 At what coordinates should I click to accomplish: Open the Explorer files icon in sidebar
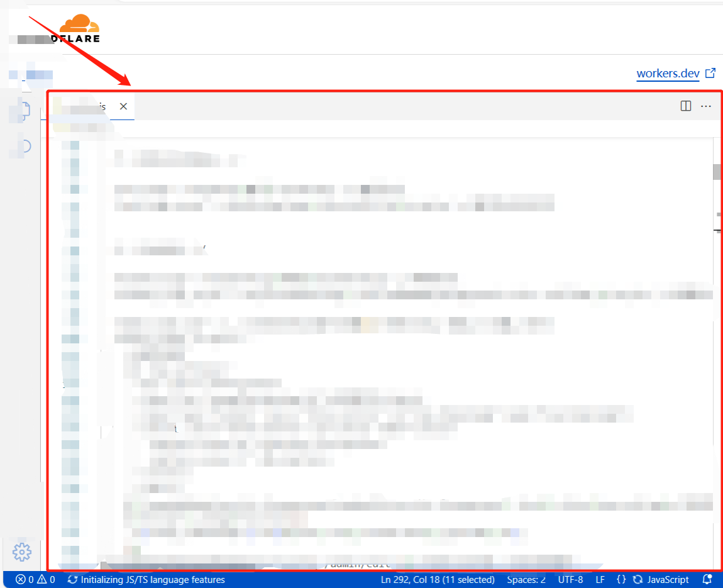click(23, 111)
